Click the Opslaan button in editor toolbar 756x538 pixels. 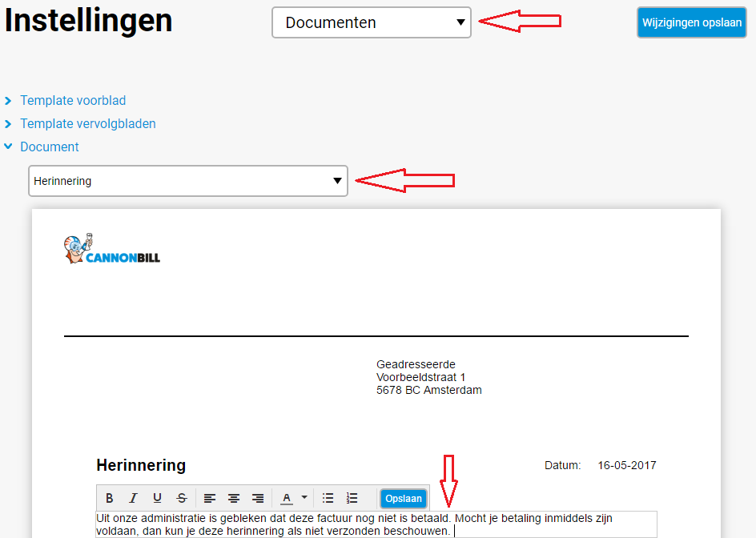pos(404,499)
